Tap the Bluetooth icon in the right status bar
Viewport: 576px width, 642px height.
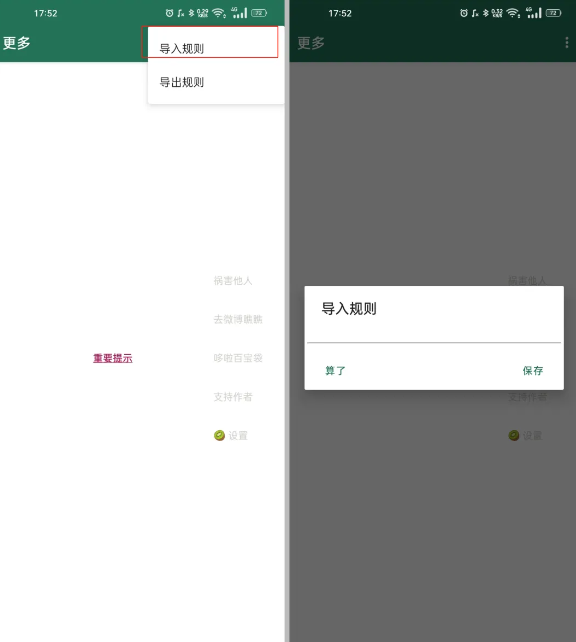486,13
